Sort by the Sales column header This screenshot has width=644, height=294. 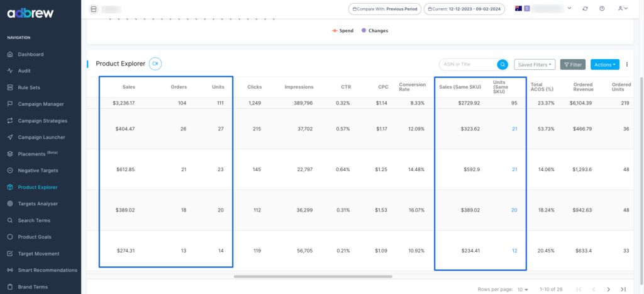click(x=128, y=87)
